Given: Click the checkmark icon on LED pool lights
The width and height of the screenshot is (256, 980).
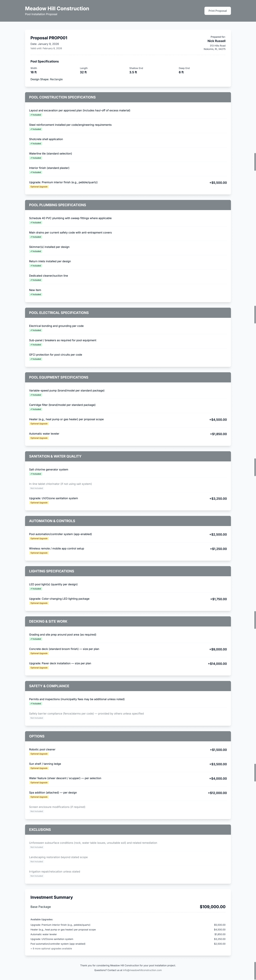Looking at the screenshot, I should 31,589.
